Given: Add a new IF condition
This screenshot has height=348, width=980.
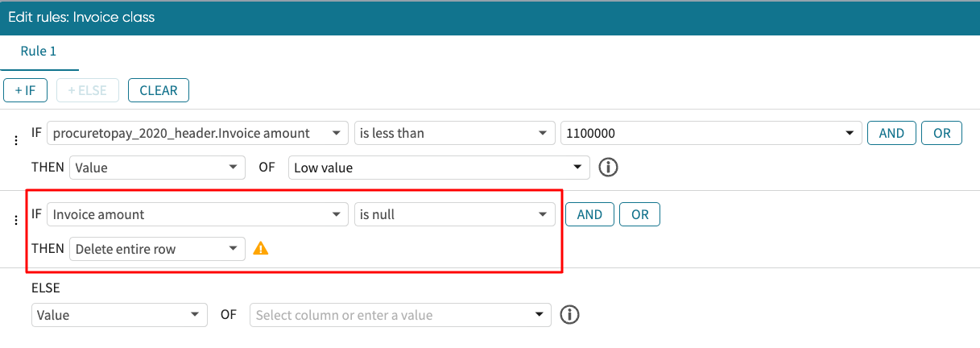Looking at the screenshot, I should pyautogui.click(x=25, y=90).
